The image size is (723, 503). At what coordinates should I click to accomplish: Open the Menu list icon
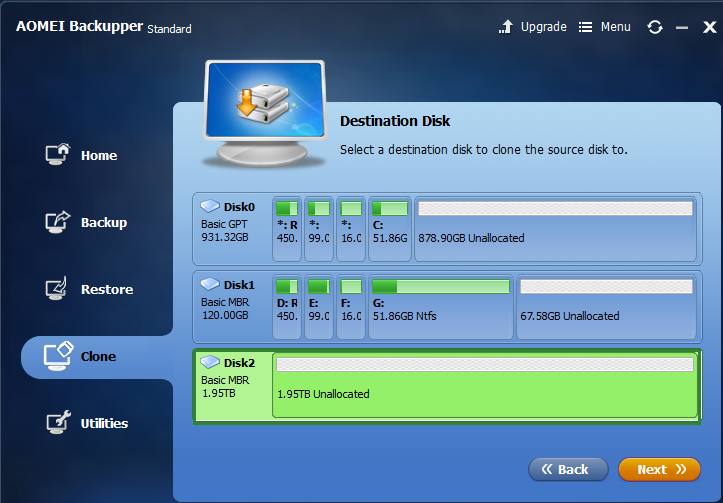pos(585,27)
